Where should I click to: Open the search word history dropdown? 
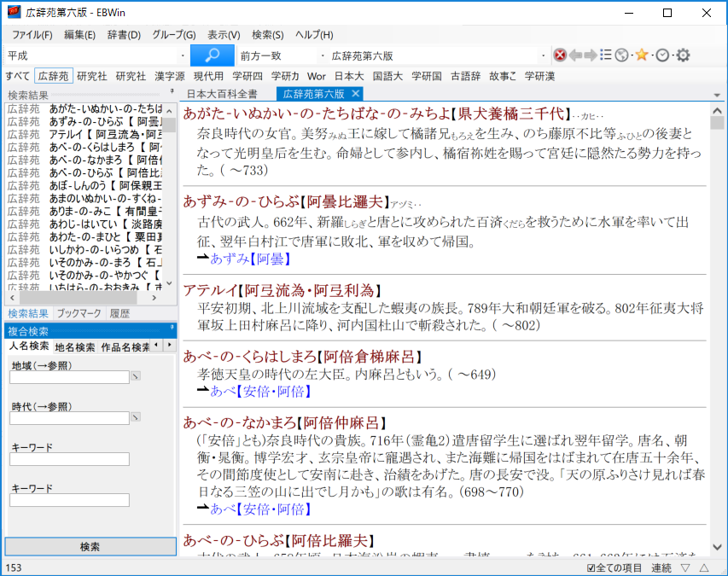click(183, 55)
